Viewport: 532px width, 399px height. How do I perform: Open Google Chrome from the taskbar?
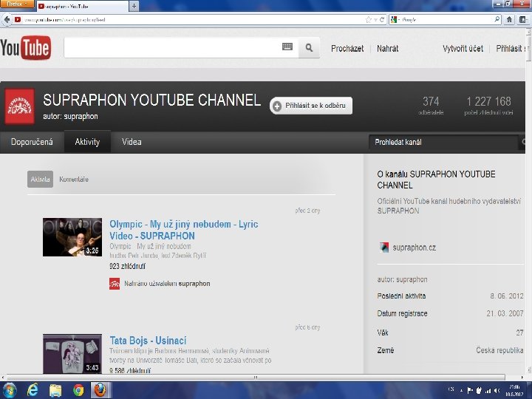click(78, 390)
